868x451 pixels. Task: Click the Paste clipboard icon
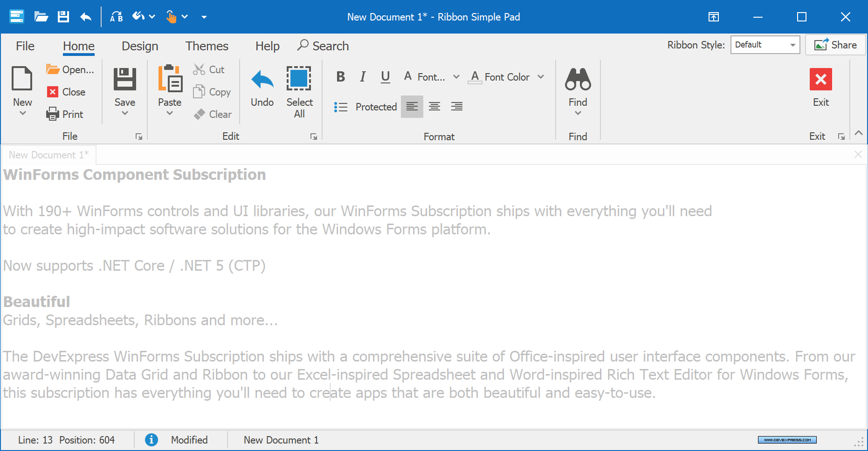click(170, 79)
